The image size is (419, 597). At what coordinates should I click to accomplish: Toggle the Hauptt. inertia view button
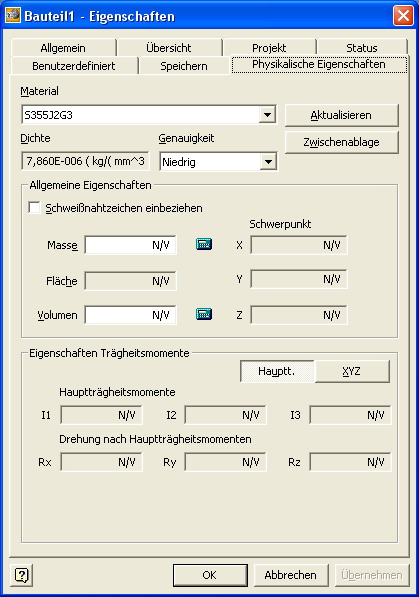click(x=277, y=371)
